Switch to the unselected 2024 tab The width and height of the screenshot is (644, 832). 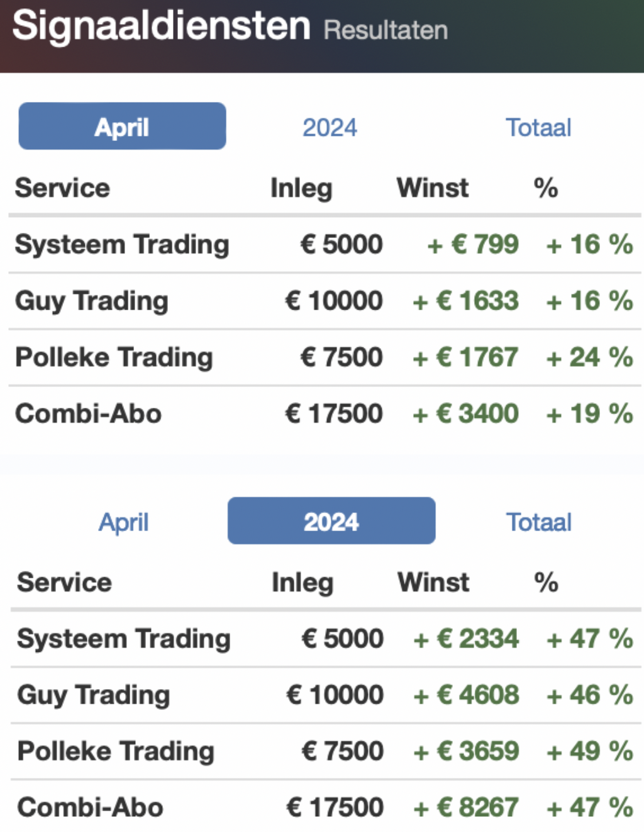(x=330, y=128)
